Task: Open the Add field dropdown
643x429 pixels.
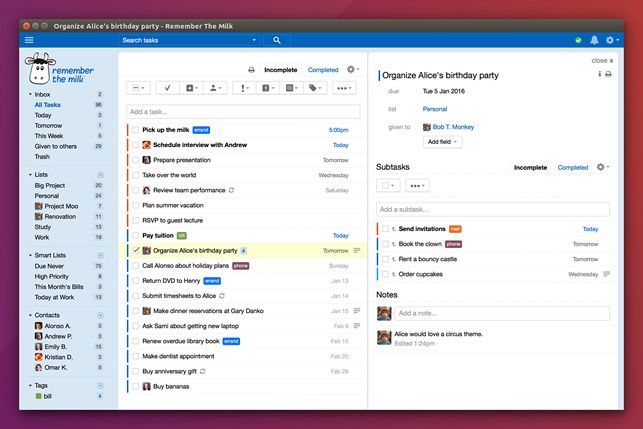Action: point(441,142)
